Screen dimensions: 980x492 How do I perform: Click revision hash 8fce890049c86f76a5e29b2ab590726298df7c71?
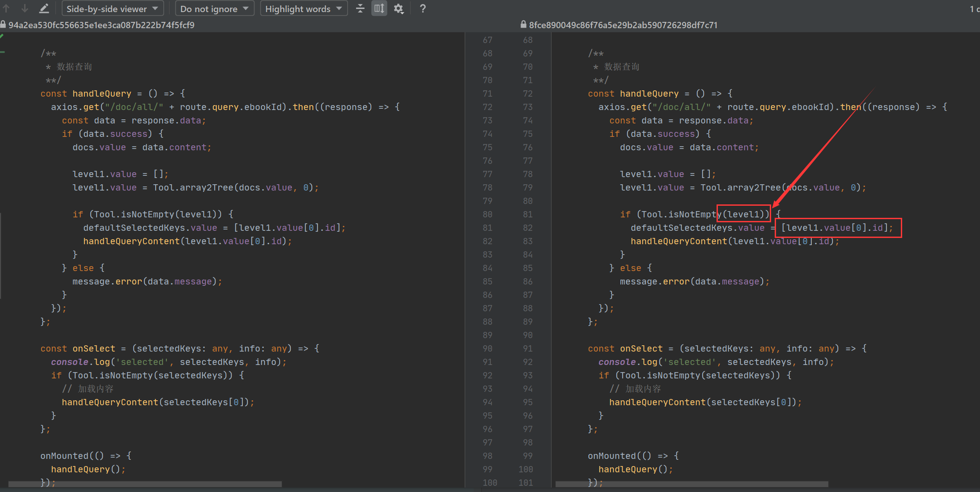pyautogui.click(x=624, y=25)
